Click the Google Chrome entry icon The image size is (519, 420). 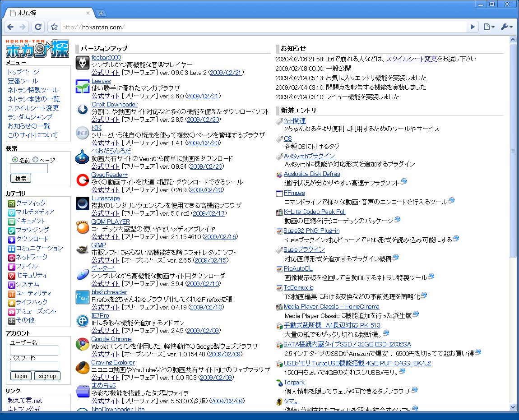pos(83,345)
